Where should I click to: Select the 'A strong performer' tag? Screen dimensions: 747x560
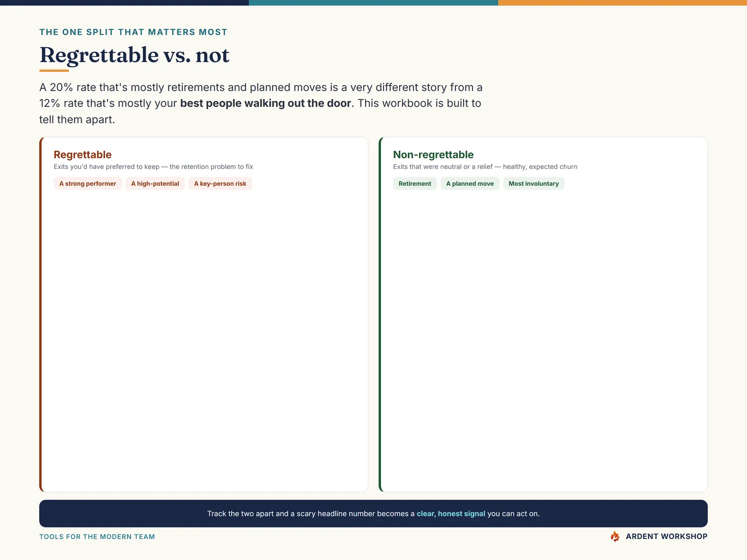coord(88,183)
